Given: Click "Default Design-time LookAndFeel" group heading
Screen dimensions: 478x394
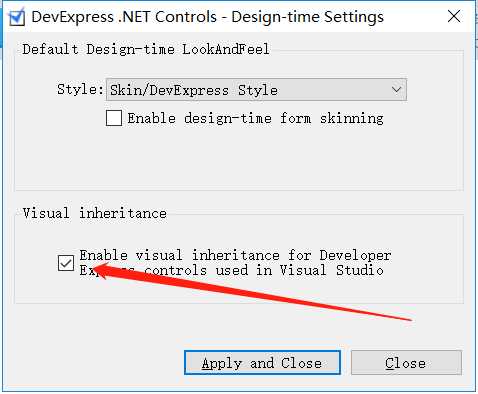Looking at the screenshot, I should click(146, 49).
